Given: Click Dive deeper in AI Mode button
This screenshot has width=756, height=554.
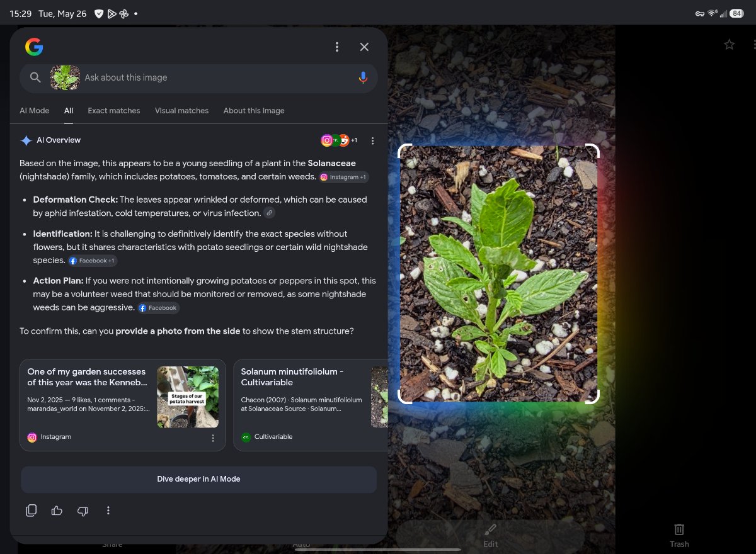Looking at the screenshot, I should pos(199,479).
